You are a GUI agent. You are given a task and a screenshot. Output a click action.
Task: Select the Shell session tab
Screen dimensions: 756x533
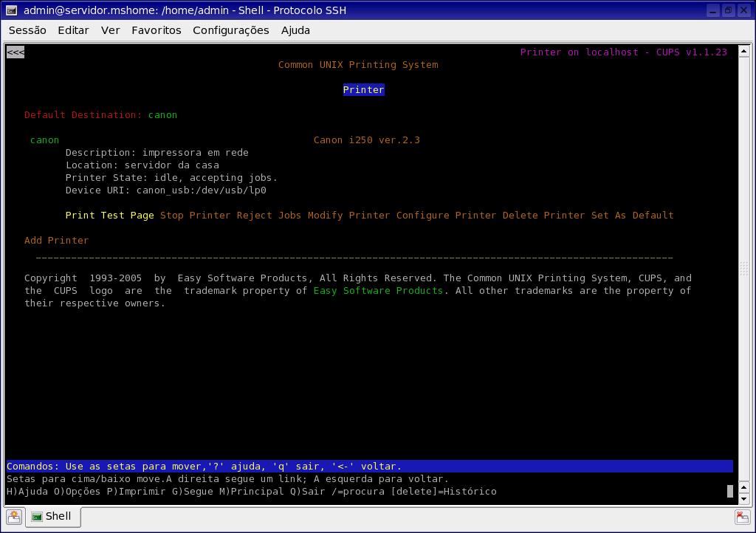(52, 516)
